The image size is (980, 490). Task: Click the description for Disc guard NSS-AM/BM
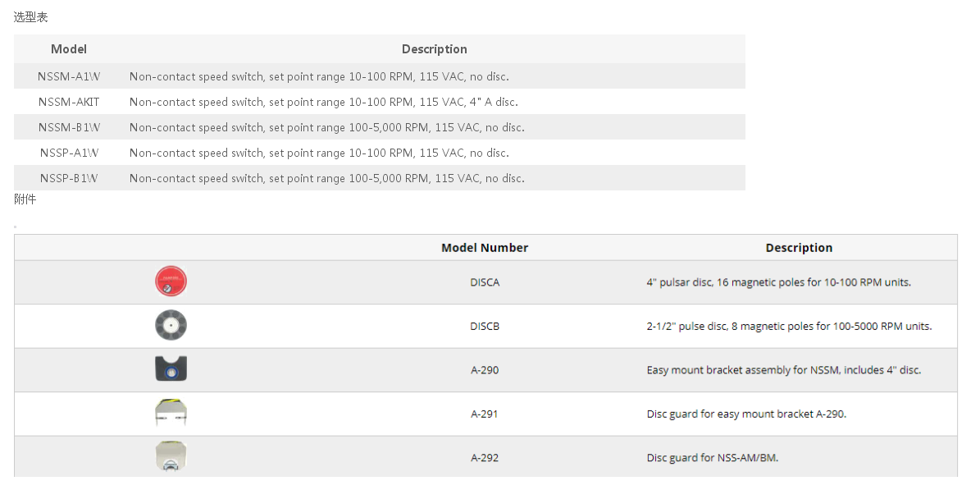click(x=713, y=457)
